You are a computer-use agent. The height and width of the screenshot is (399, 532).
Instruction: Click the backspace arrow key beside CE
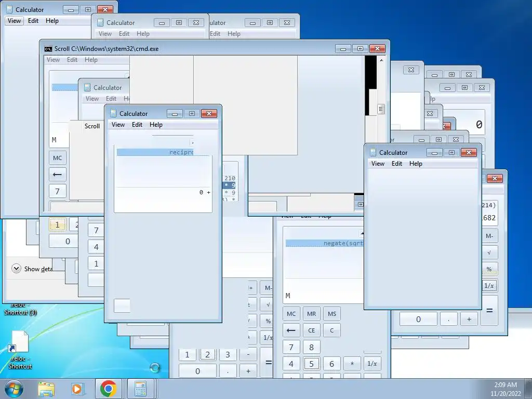tap(291, 330)
